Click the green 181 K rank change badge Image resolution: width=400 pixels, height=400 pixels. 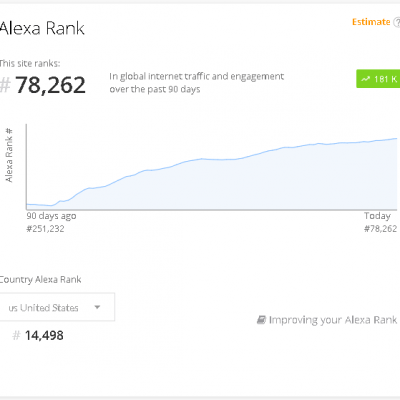(378, 79)
